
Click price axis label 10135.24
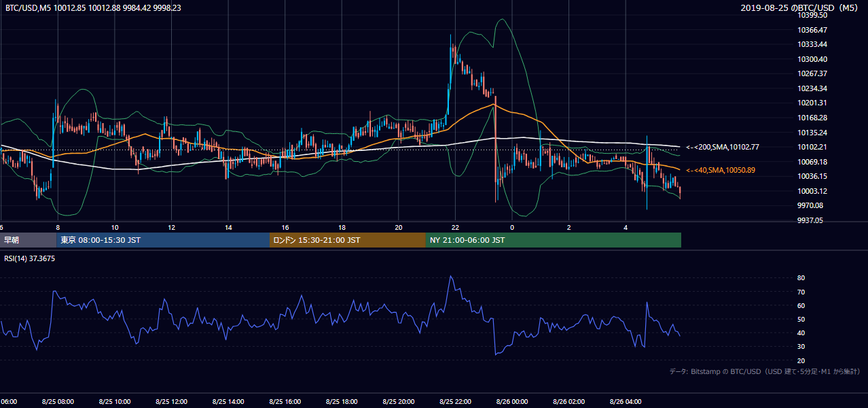click(x=812, y=133)
